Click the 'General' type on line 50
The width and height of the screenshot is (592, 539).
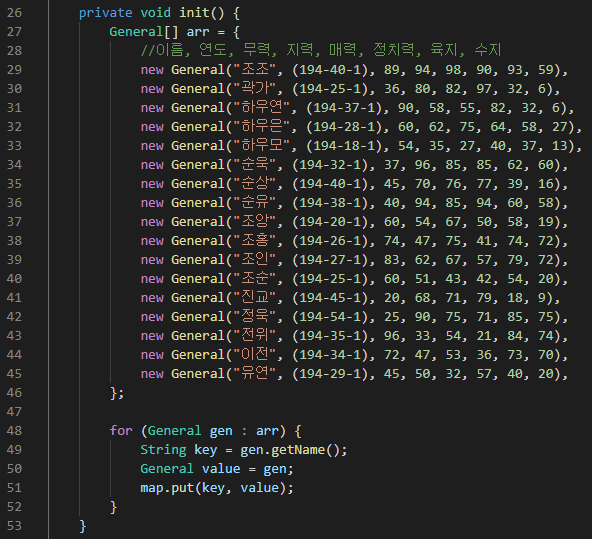(167, 469)
